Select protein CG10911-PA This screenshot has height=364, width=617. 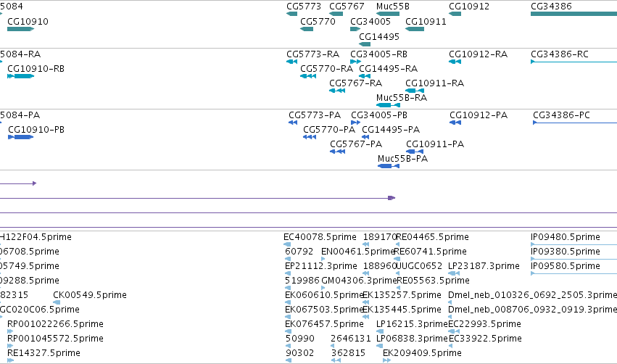point(415,152)
